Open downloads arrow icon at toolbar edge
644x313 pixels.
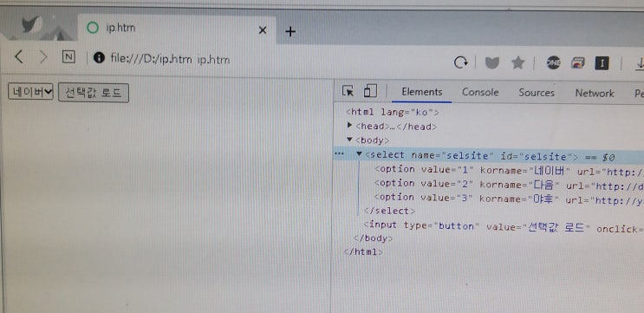[x=639, y=63]
